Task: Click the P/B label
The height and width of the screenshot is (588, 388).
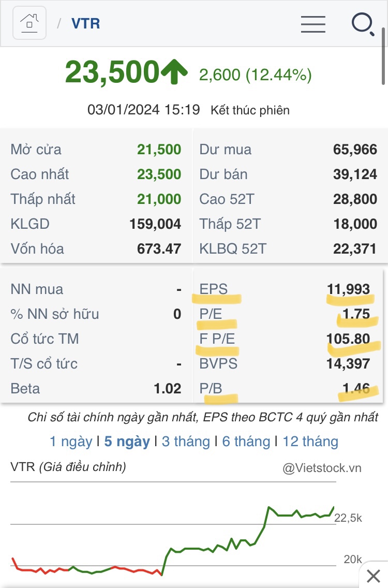Action: tap(211, 388)
